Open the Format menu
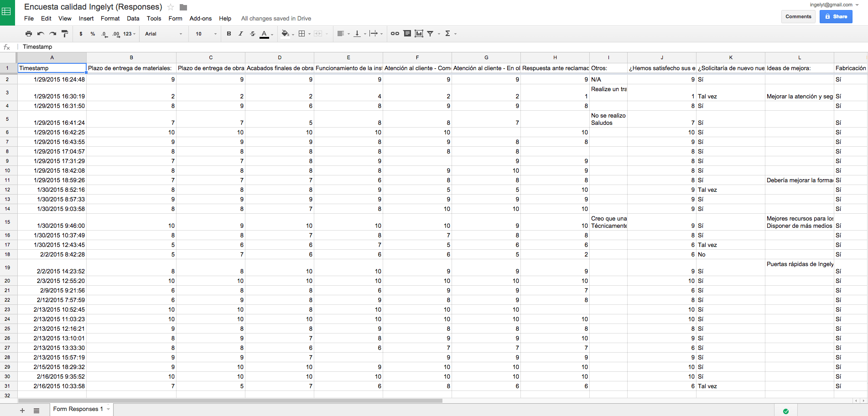The width and height of the screenshot is (868, 416). [x=110, y=19]
